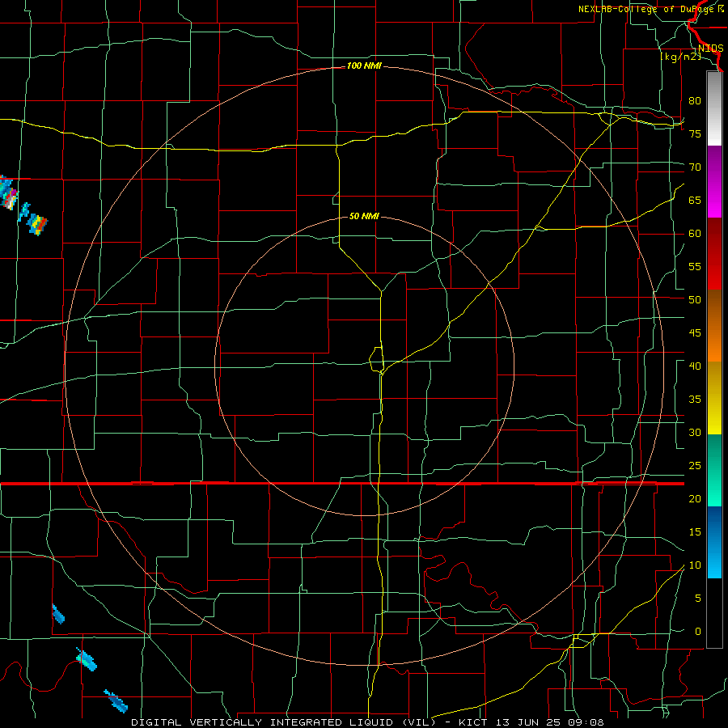The height and width of the screenshot is (728, 728).
Task: Click the 60 value on the VIL scale
Action: [695, 234]
